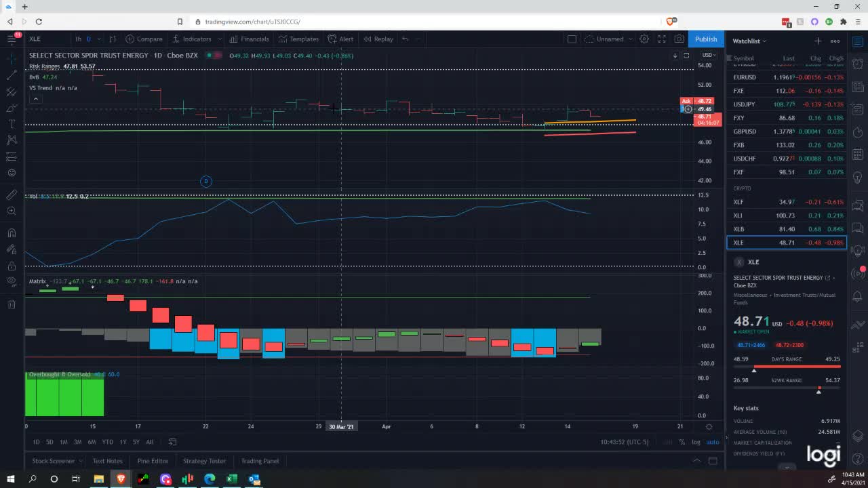Open the Pine Editor tab
Image resolution: width=868 pixels, height=488 pixels.
[x=153, y=461]
